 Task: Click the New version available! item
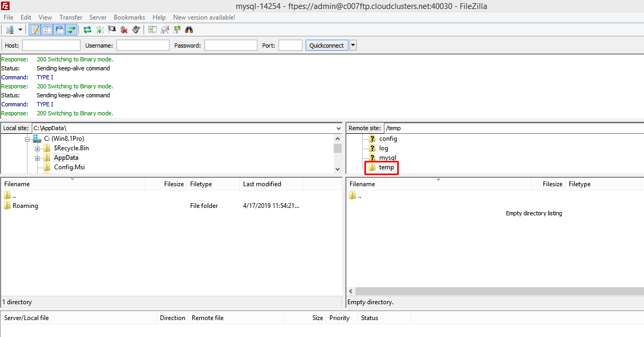pyautogui.click(x=204, y=17)
